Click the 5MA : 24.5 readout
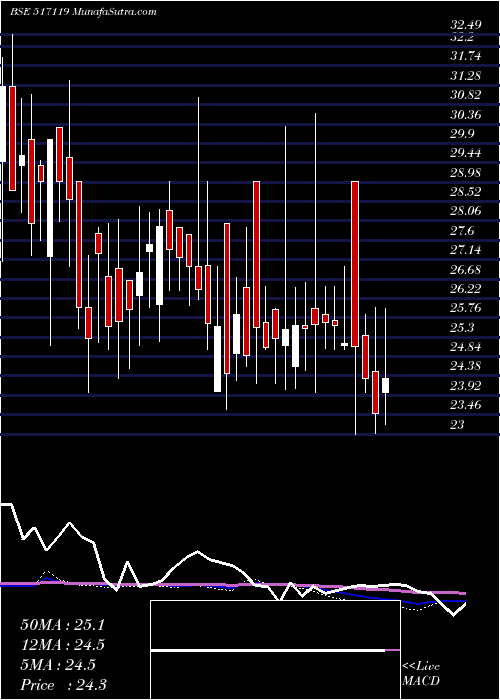 click(x=57, y=665)
